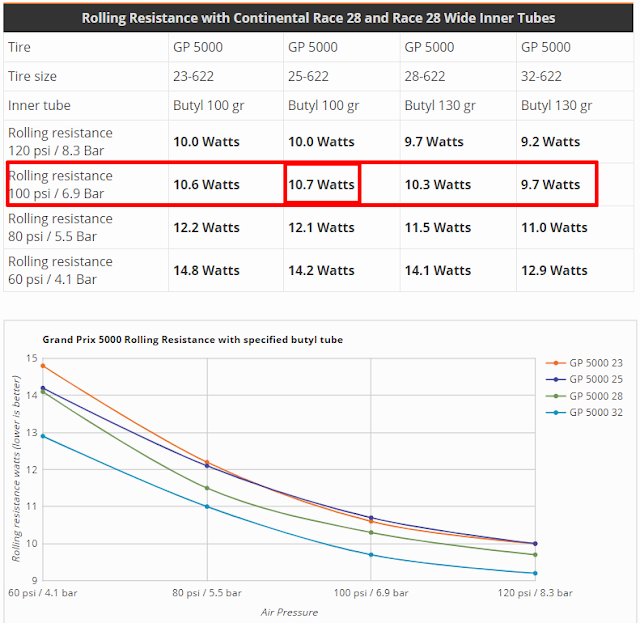This screenshot has width=640, height=623.
Task: Click the green GP 5000 28 point at 80 psi
Action: point(207,488)
